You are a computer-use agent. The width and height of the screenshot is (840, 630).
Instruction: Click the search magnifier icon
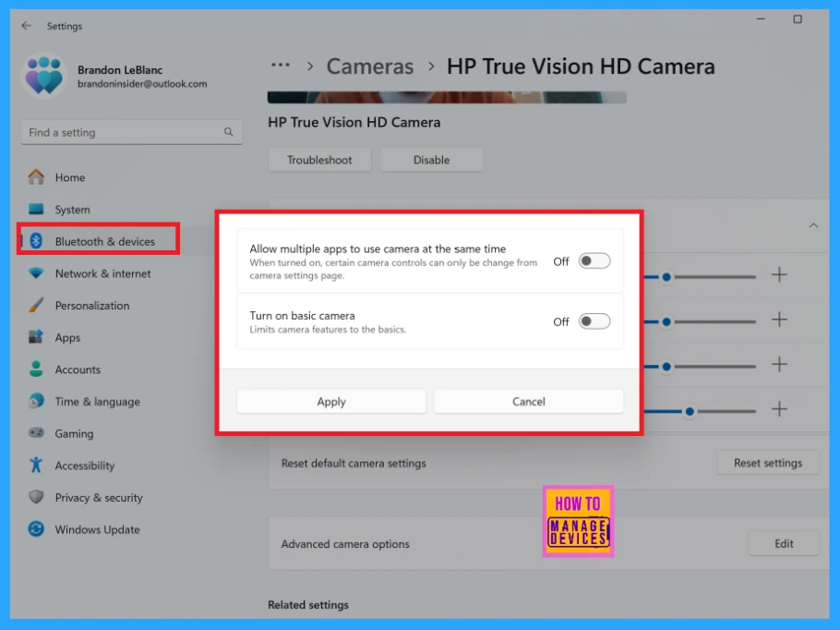pos(229,132)
